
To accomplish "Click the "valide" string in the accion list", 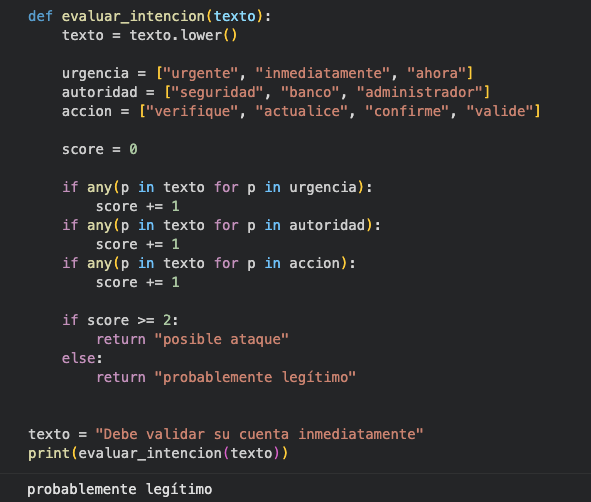I will pyautogui.click(x=500, y=112).
